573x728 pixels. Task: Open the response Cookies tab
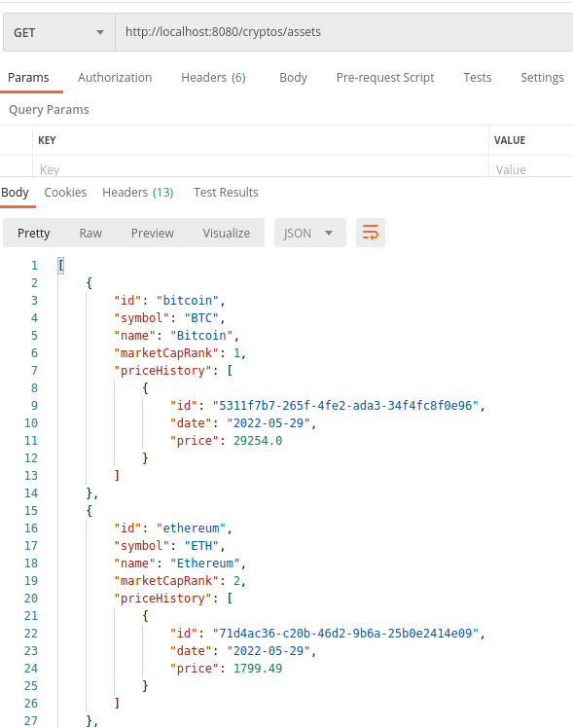click(x=65, y=192)
